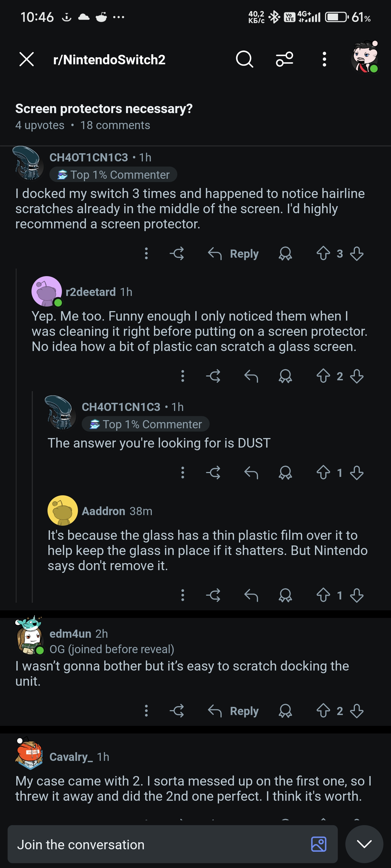
Task: Give an award on r2deetard's comment
Action: [x=285, y=376]
